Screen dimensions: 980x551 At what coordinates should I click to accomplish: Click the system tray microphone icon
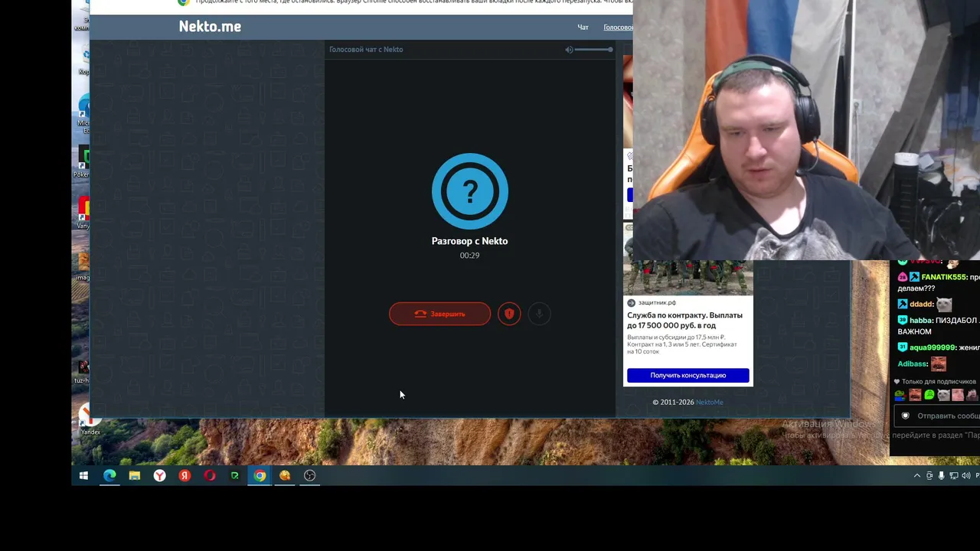point(942,476)
